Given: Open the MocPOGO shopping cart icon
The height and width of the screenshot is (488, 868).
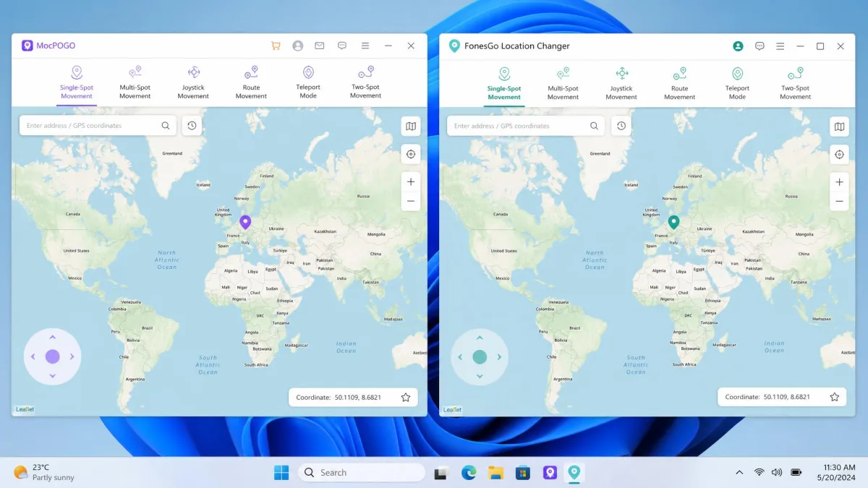Looking at the screenshot, I should click(276, 46).
